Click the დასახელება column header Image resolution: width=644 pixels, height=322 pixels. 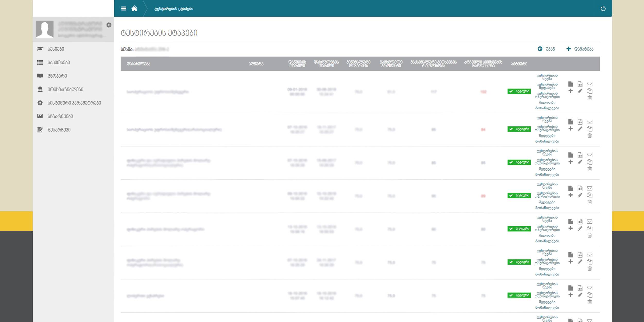[138, 64]
